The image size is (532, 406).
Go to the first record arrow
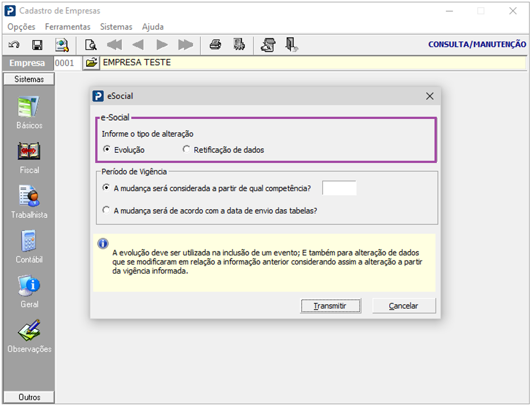pos(114,45)
